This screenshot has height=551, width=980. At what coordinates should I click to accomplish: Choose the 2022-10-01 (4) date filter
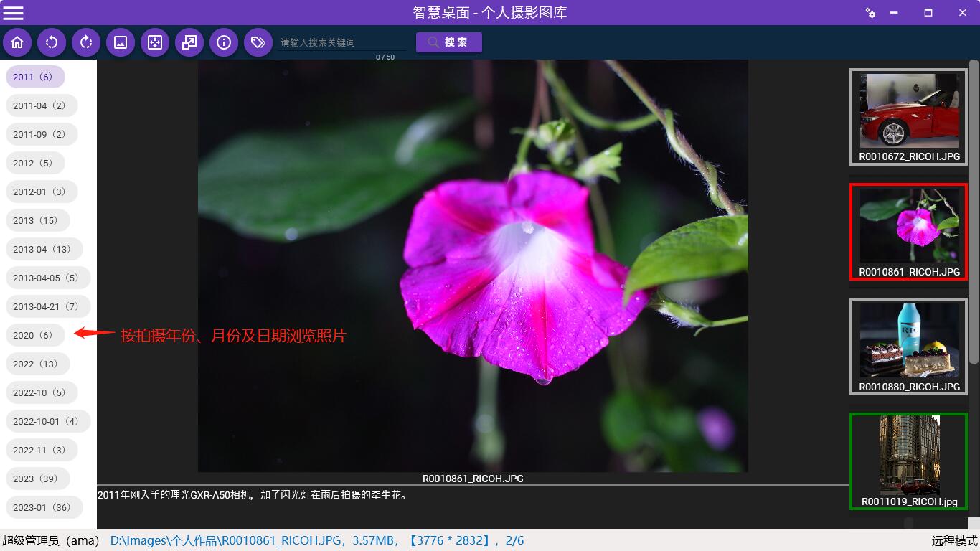click(x=47, y=421)
